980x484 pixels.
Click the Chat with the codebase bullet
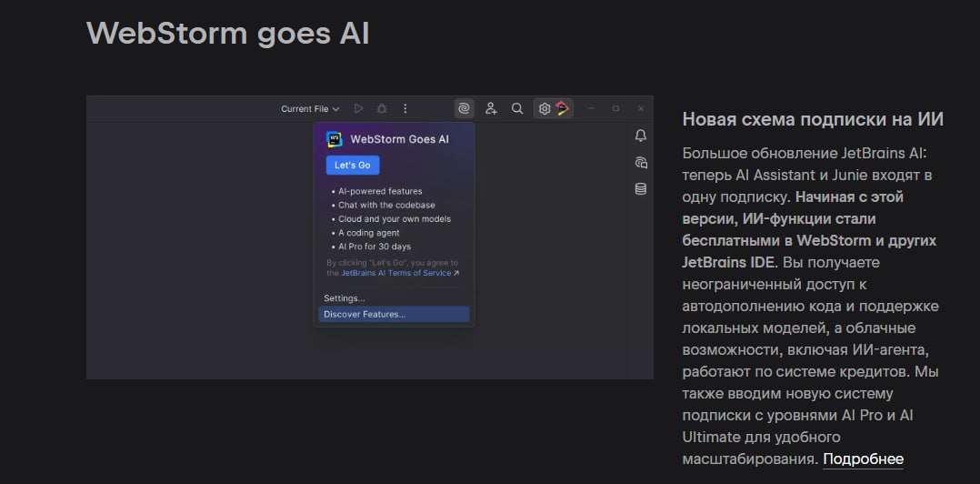pos(386,205)
